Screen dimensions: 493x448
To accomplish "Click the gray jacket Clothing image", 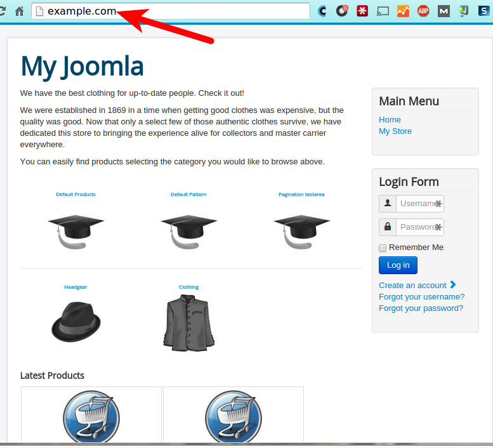I will (x=188, y=323).
